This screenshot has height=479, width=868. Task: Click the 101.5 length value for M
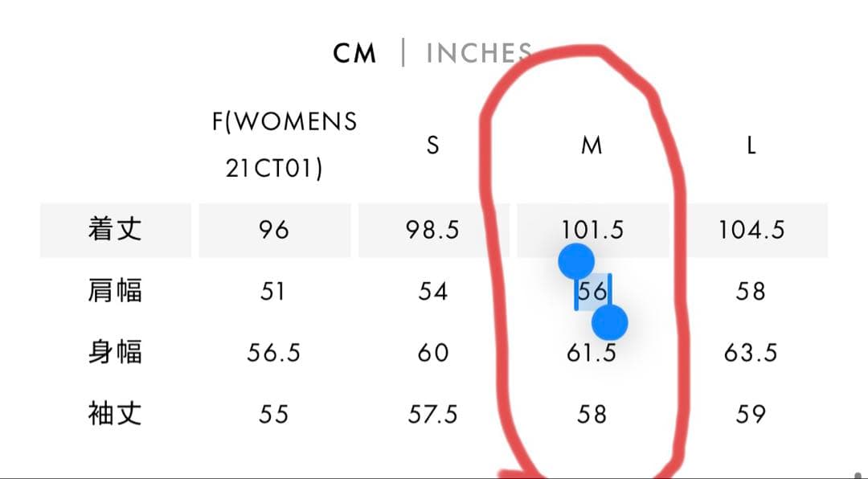pos(592,230)
